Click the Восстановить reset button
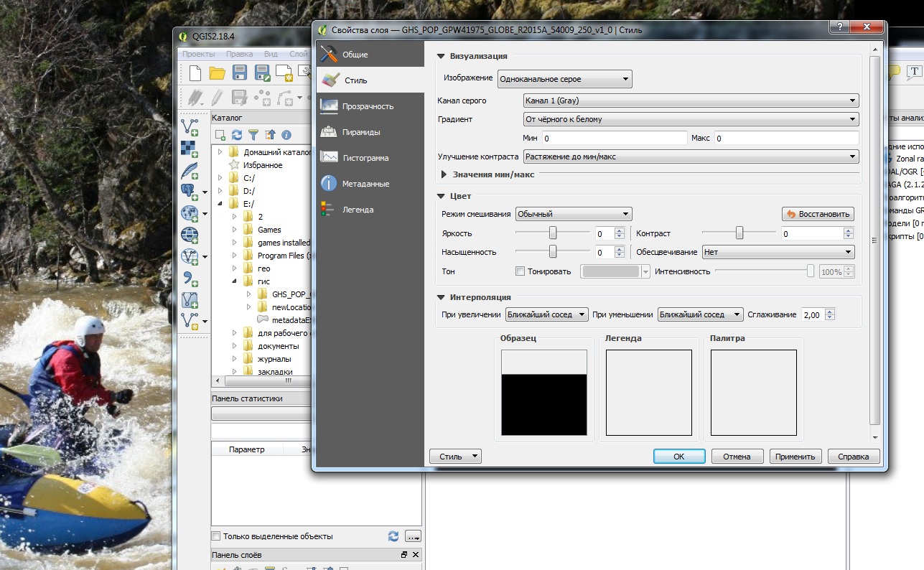The image size is (924, 570). click(x=818, y=214)
